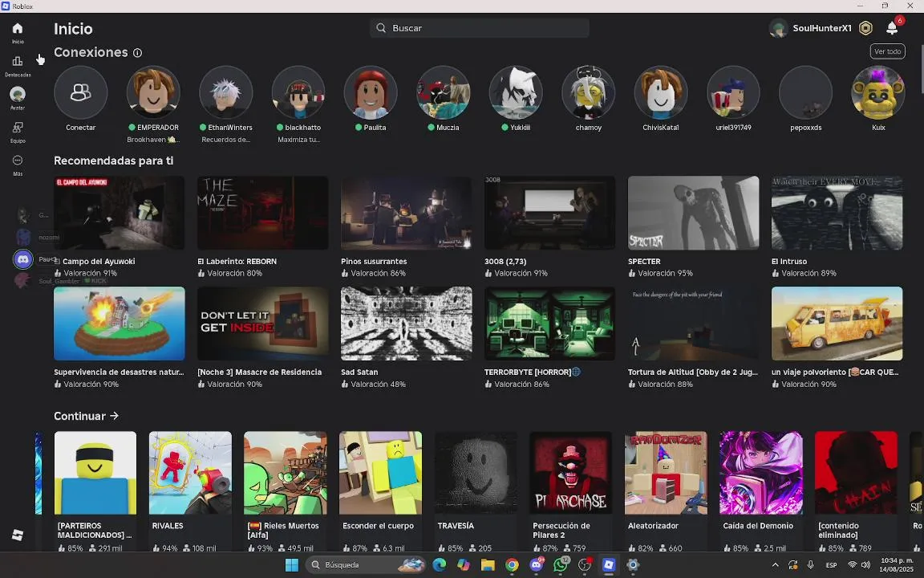Open the Robux hexagon icon
The width and height of the screenshot is (924, 578).
coord(865,28)
